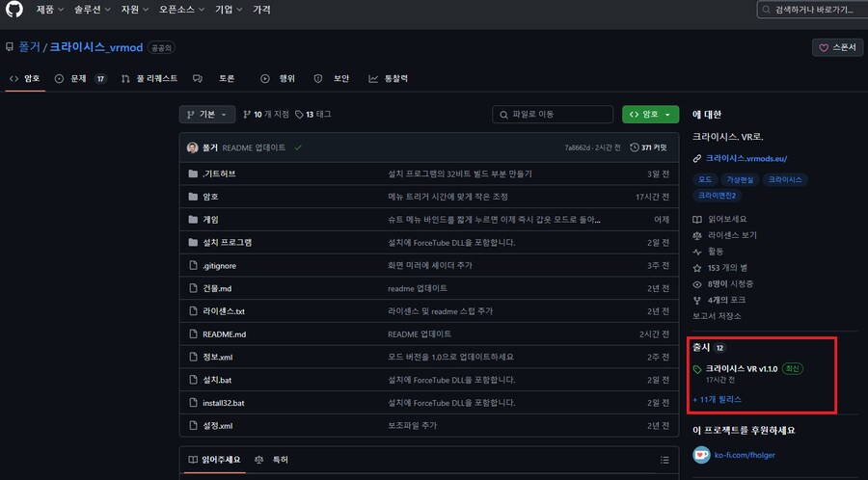This screenshot has width=868, height=480.
Task: Open the 솔루션 dropdown menu
Action: click(93, 10)
